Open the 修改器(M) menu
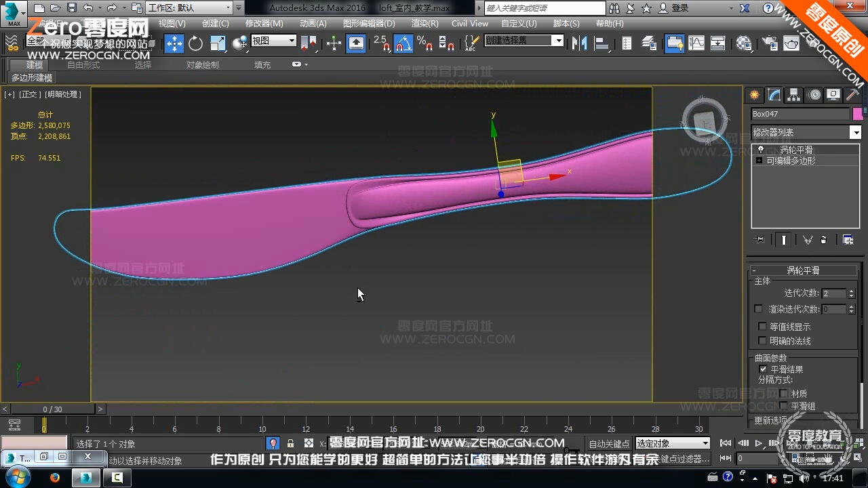Image resolution: width=868 pixels, height=488 pixels. pos(264,23)
